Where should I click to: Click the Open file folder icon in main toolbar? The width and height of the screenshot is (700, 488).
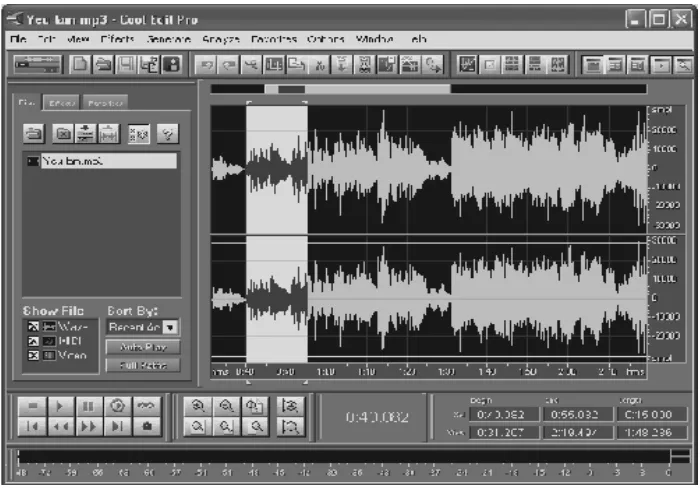104,65
